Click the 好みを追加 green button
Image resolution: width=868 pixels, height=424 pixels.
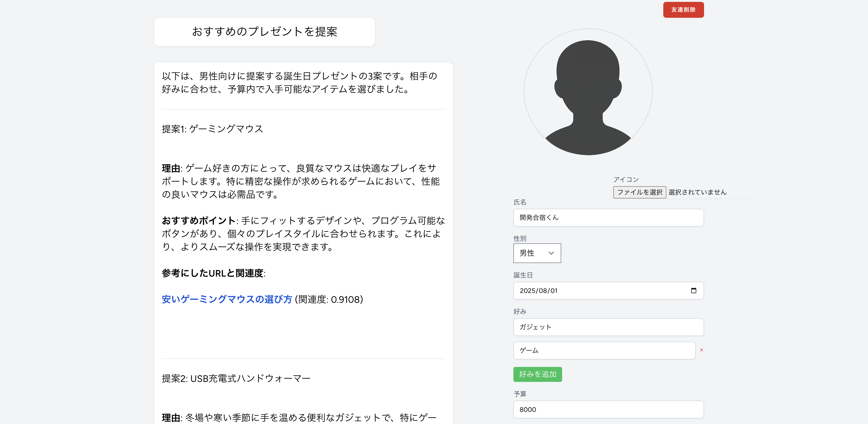tap(538, 374)
